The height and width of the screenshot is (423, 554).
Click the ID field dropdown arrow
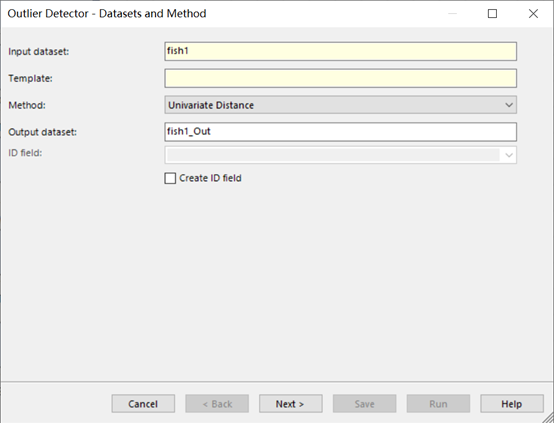(509, 155)
